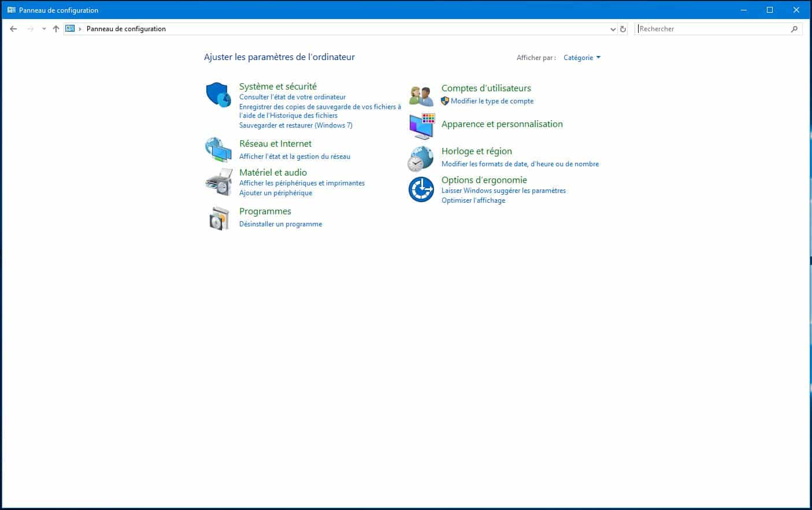Open the Programmes category
812x510 pixels.
point(265,211)
